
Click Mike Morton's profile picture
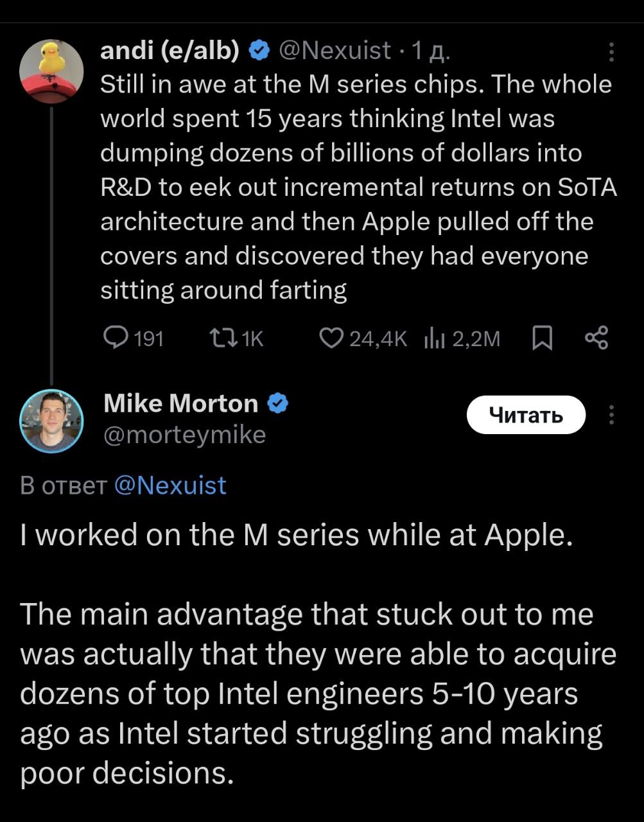52,421
